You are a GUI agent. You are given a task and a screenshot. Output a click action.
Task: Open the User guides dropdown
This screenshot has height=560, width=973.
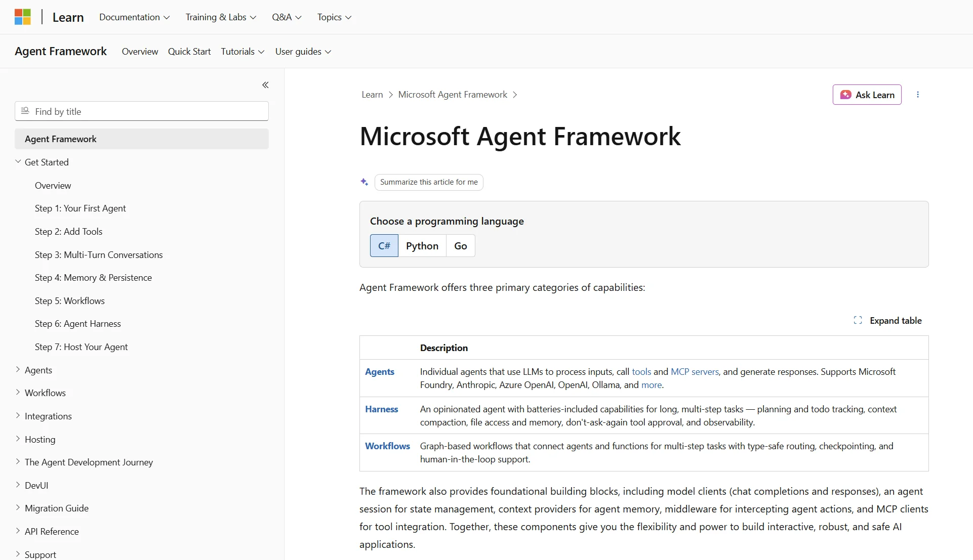pos(303,52)
